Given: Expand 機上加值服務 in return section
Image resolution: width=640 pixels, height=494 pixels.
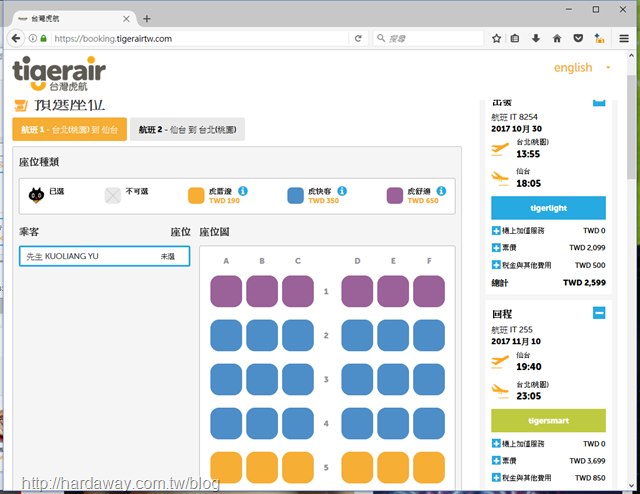Looking at the screenshot, I should (496, 444).
